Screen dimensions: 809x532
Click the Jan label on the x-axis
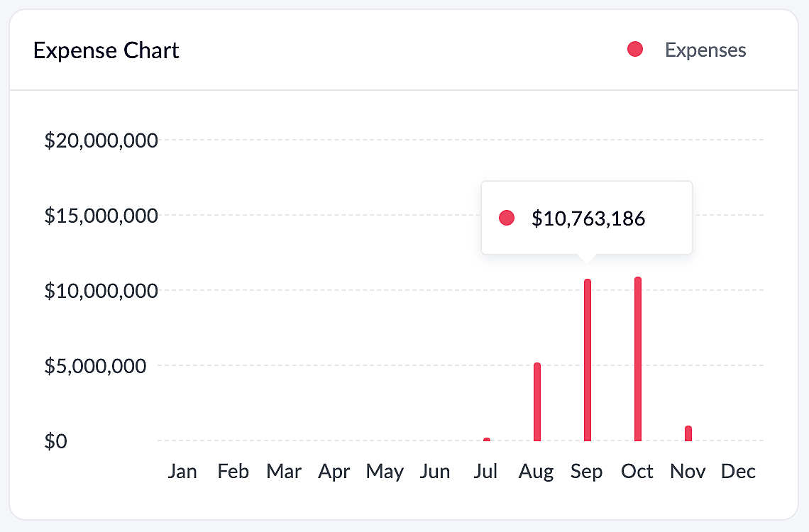[x=182, y=472]
